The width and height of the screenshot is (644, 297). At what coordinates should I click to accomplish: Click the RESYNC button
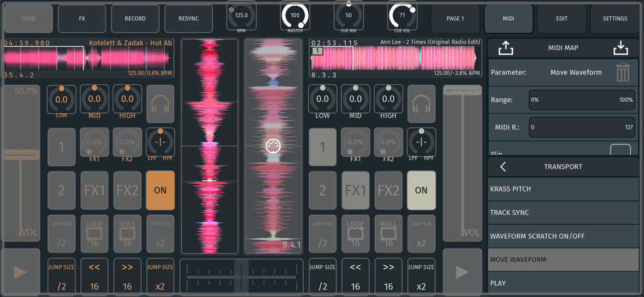pyautogui.click(x=189, y=19)
